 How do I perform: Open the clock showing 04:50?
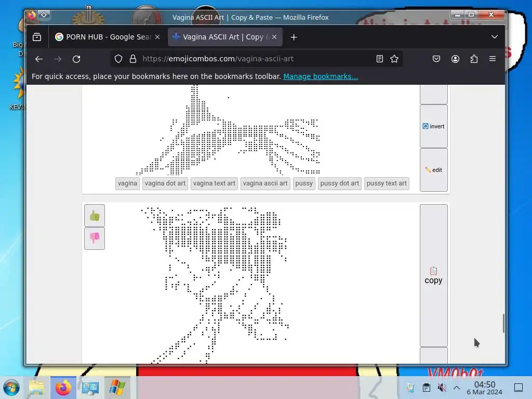pos(485,388)
